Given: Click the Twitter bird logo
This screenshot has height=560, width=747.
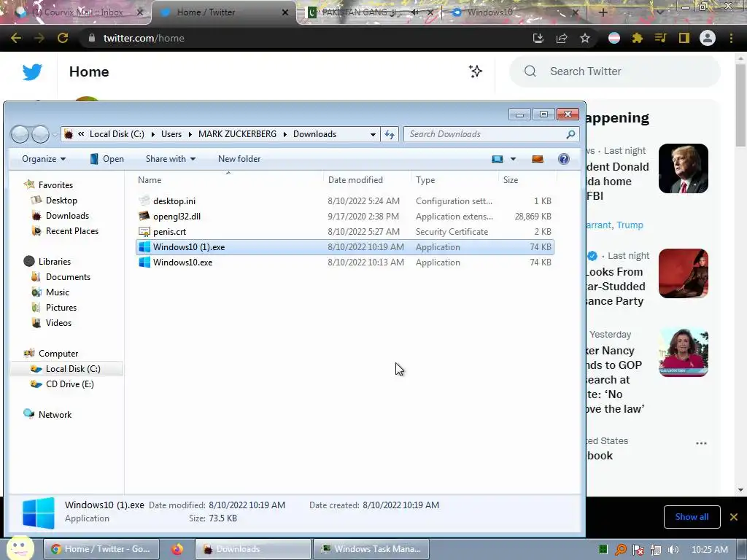Looking at the screenshot, I should [32, 72].
